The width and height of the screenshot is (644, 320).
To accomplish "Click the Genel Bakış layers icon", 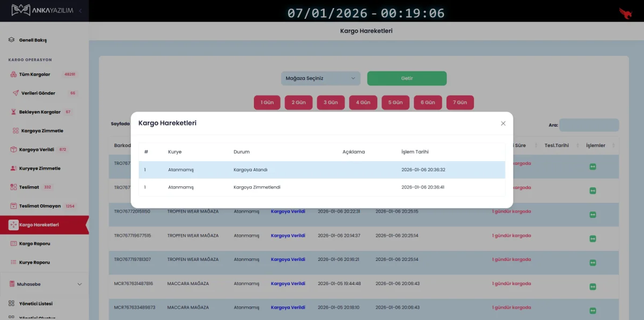I will pyautogui.click(x=12, y=40).
